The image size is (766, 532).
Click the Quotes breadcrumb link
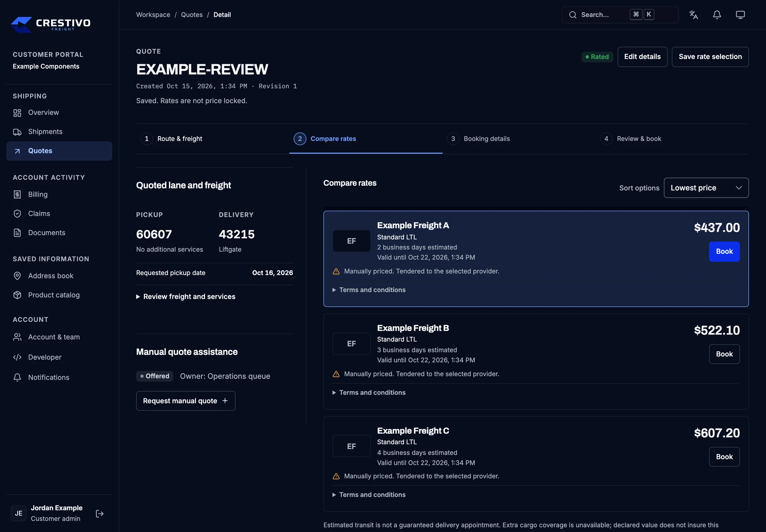click(192, 15)
